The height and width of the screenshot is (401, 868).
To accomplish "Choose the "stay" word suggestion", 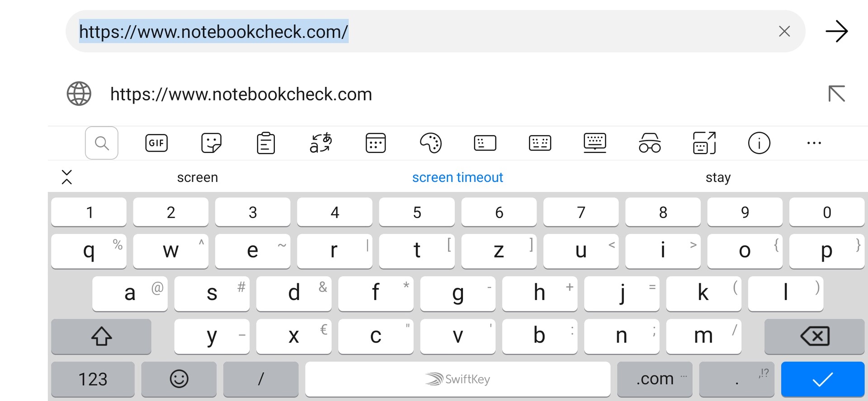I will point(718,177).
